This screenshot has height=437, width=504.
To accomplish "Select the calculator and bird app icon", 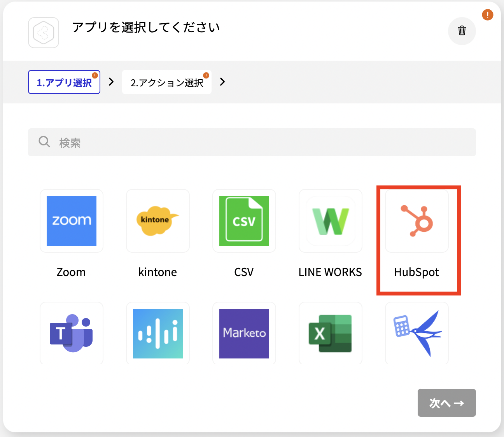I will [x=417, y=333].
